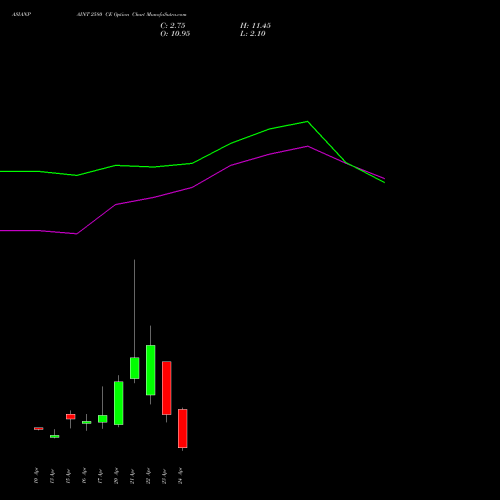500x500 pixels.
Task: Click the '15 Apr' date label
Action: click(68, 476)
